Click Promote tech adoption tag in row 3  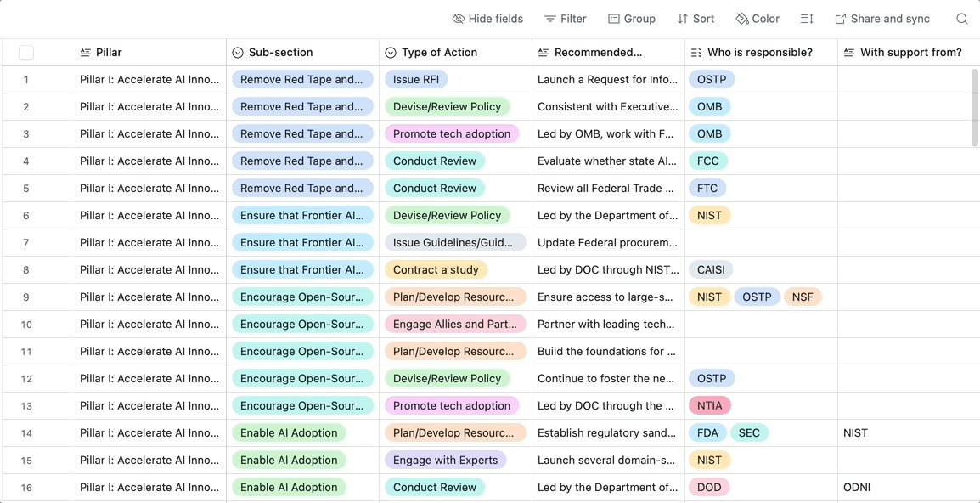pyautogui.click(x=452, y=134)
